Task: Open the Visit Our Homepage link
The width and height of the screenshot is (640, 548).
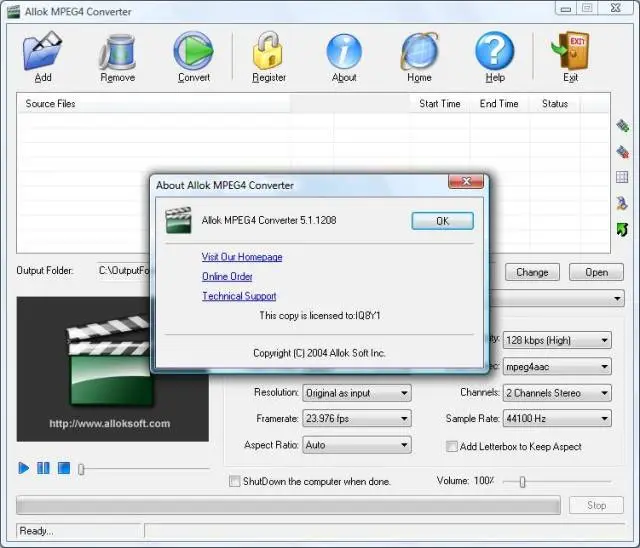Action: tap(242, 257)
